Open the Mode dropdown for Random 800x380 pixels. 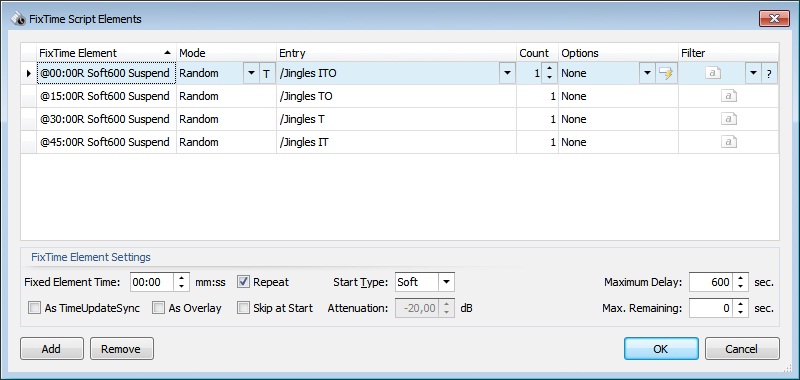pyautogui.click(x=251, y=73)
